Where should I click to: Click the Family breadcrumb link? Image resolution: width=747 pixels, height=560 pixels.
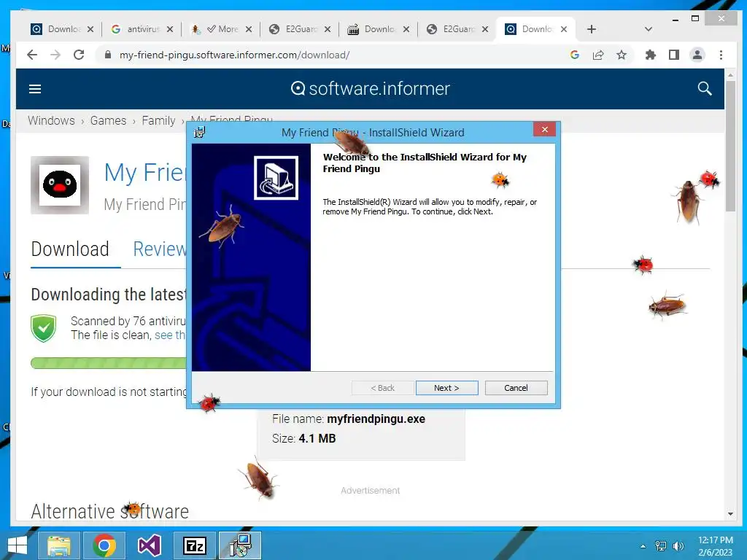158,120
